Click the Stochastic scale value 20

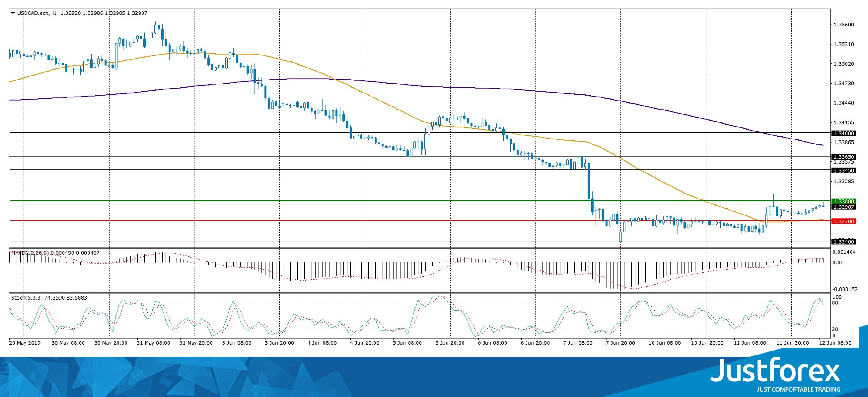(835, 329)
